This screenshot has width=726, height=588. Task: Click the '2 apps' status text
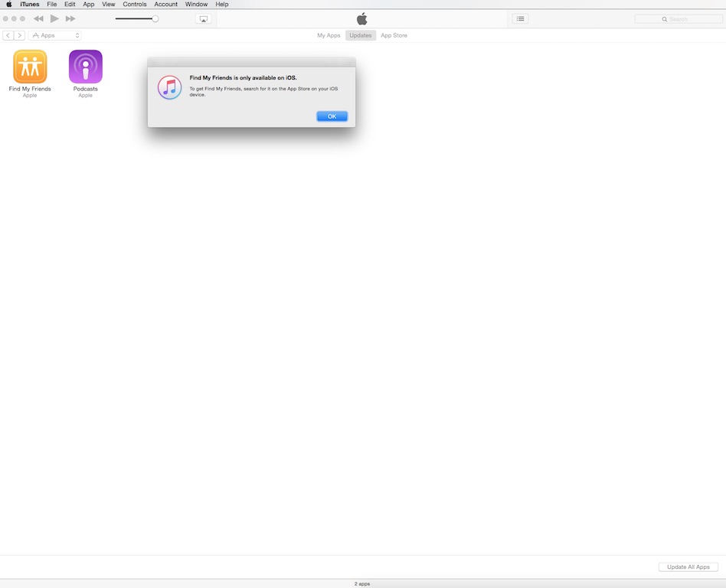click(362, 584)
